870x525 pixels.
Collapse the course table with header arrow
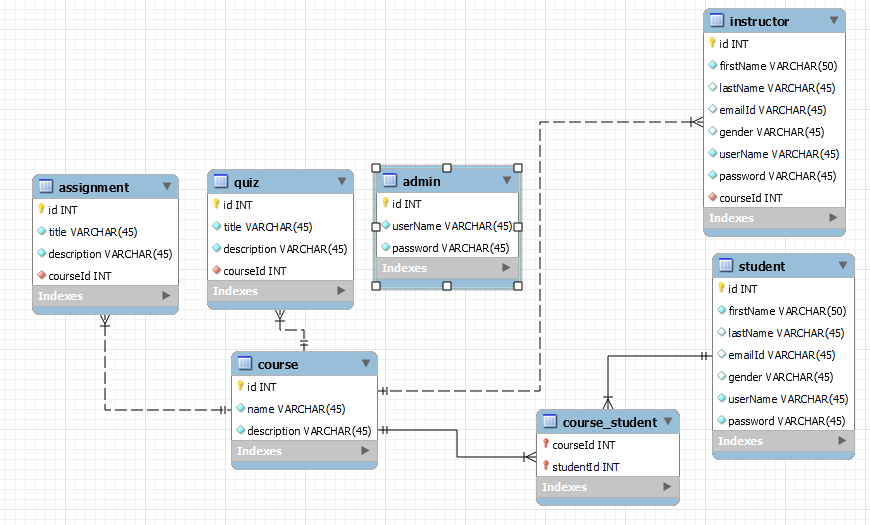click(366, 363)
